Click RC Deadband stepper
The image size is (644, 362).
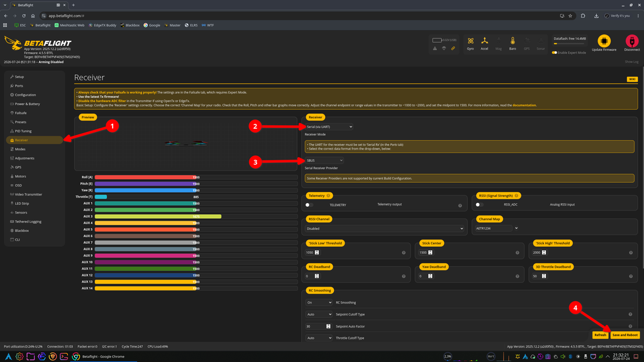coord(317,277)
